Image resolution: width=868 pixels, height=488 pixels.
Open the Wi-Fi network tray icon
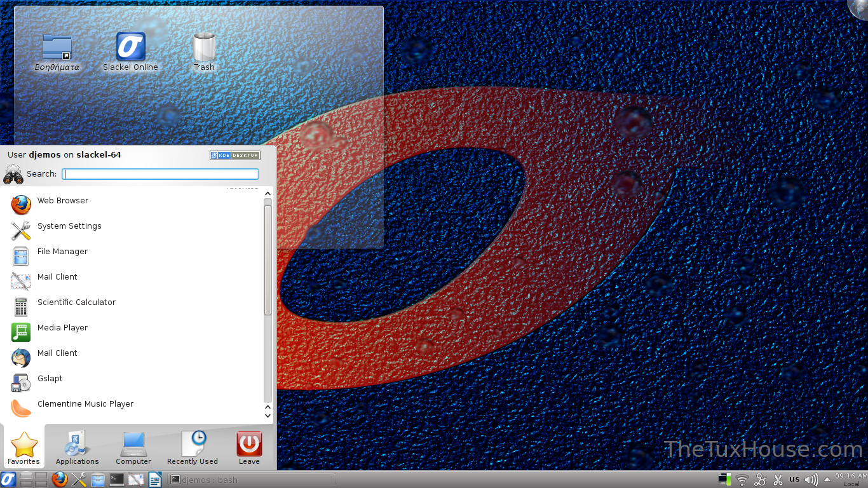[x=742, y=480]
